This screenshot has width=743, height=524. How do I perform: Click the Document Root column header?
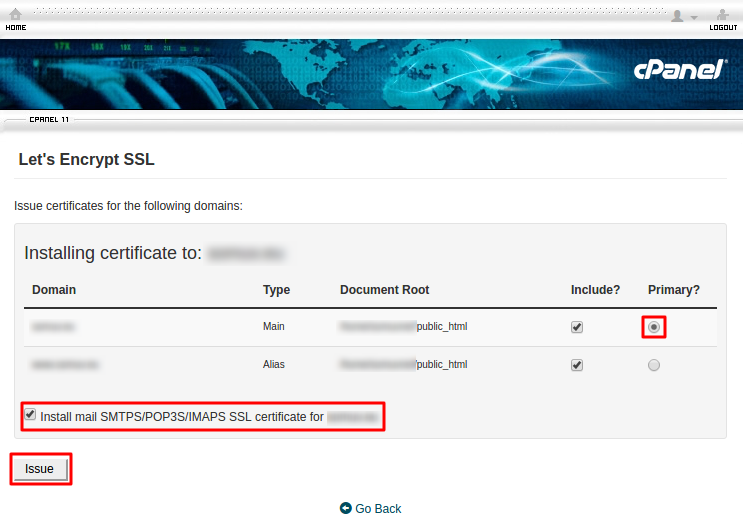pyautogui.click(x=384, y=289)
